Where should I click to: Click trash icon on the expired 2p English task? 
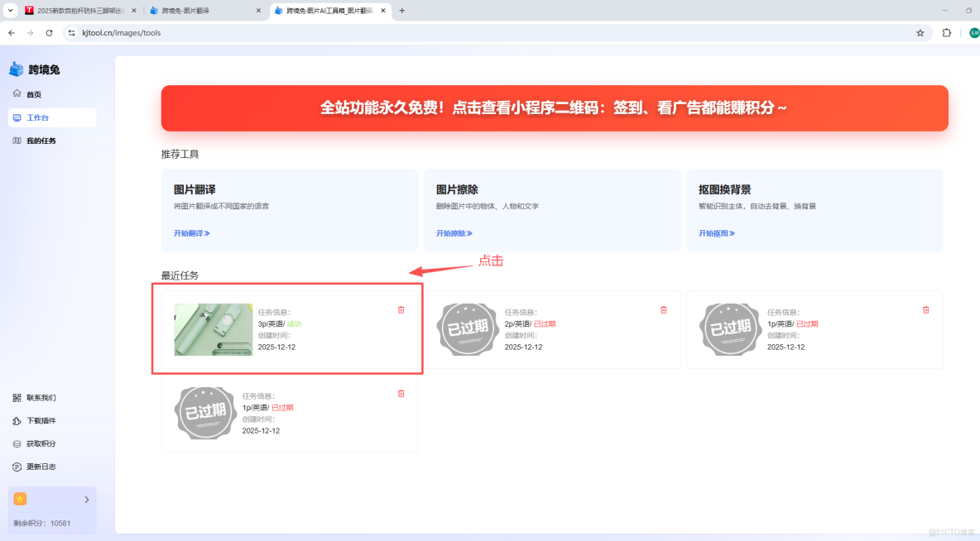pos(663,309)
